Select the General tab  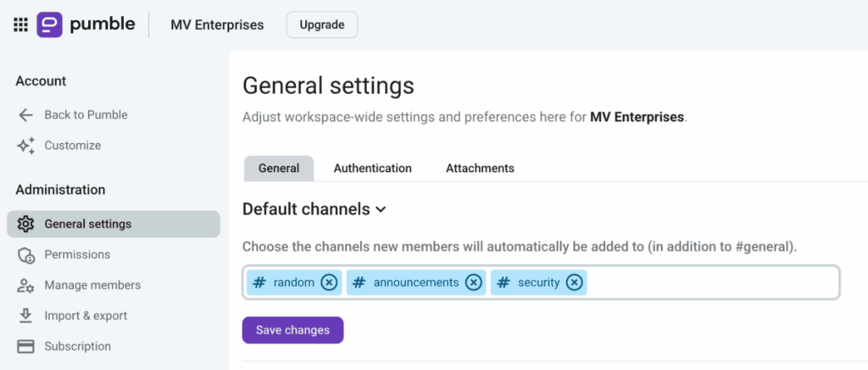coord(279,168)
